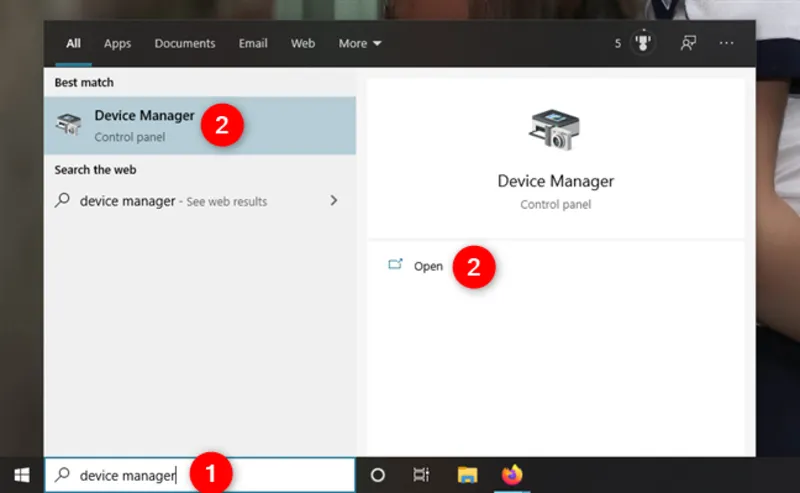Click the rewards points number 5
Screen dimensions: 800x493
[x=618, y=43]
